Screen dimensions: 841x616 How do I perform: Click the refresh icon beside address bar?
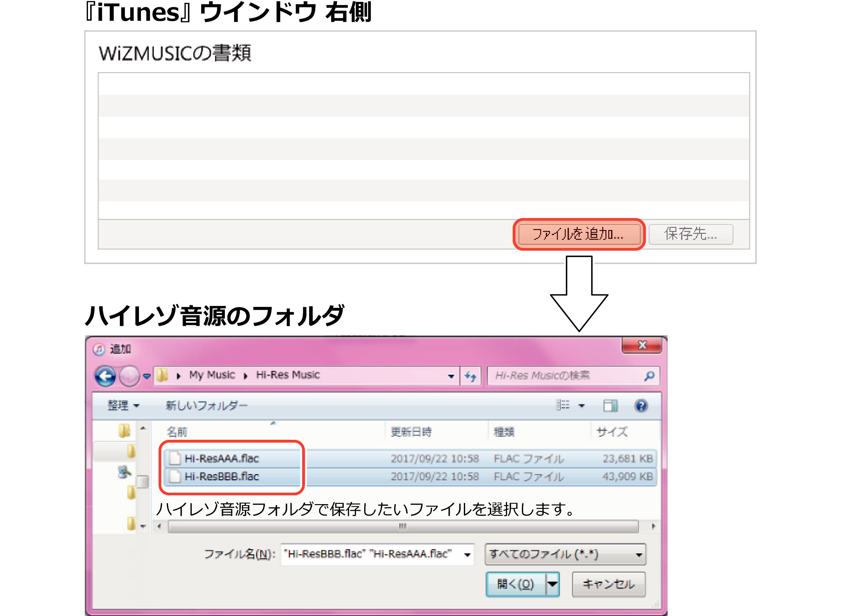pyautogui.click(x=470, y=376)
